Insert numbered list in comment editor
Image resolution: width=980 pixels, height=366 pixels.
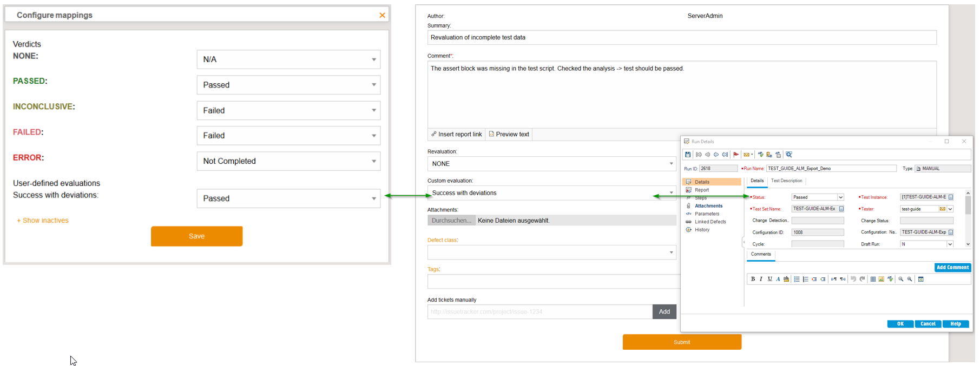click(805, 279)
